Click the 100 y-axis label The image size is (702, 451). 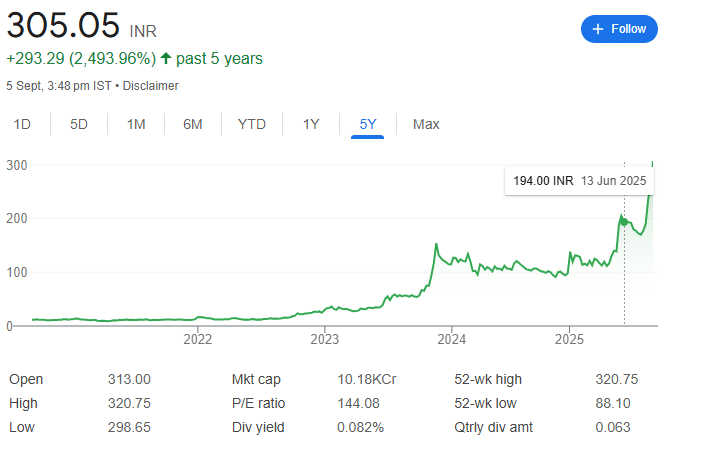[x=17, y=272]
